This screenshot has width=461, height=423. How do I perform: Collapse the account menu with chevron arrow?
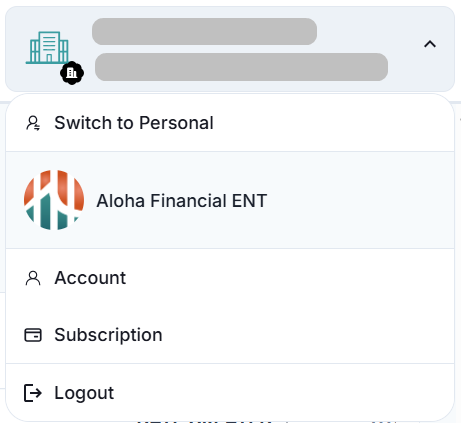(x=430, y=44)
